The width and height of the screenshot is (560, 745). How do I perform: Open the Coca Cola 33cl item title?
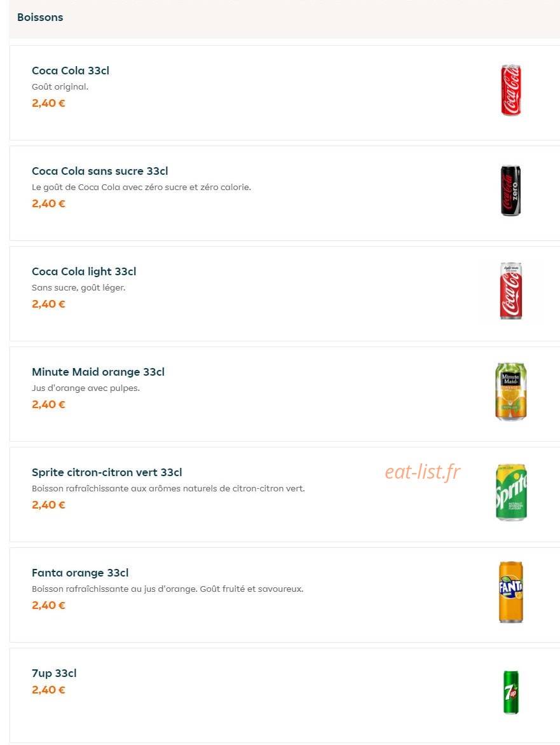point(71,71)
